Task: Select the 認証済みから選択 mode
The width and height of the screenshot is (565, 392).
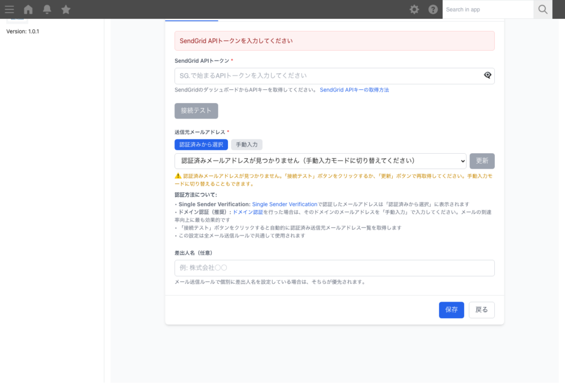Action: 201,144
